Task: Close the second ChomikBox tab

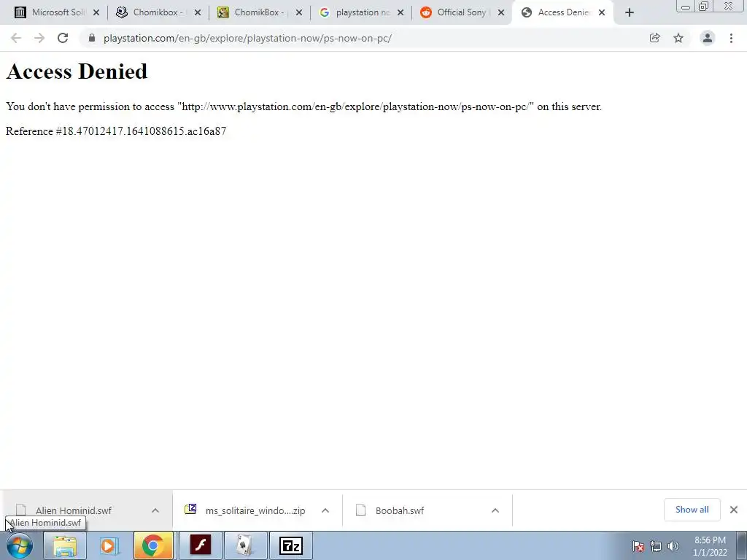Action: 299,13
